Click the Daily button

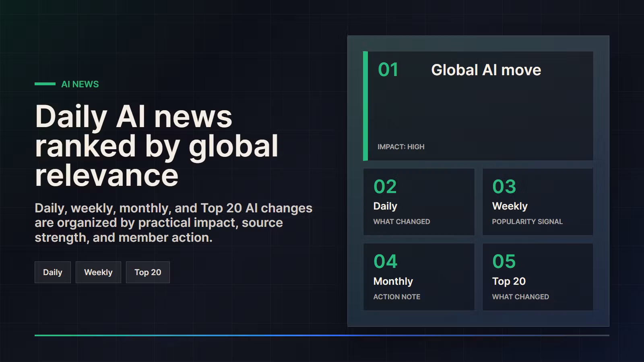click(x=53, y=272)
